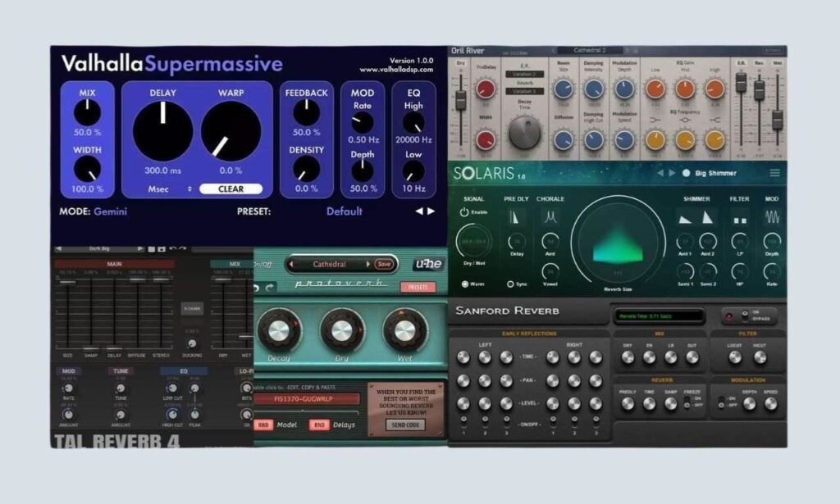The width and height of the screenshot is (840, 504).
Task: Click the SEND CODE button on Protoverb
Action: 405,424
